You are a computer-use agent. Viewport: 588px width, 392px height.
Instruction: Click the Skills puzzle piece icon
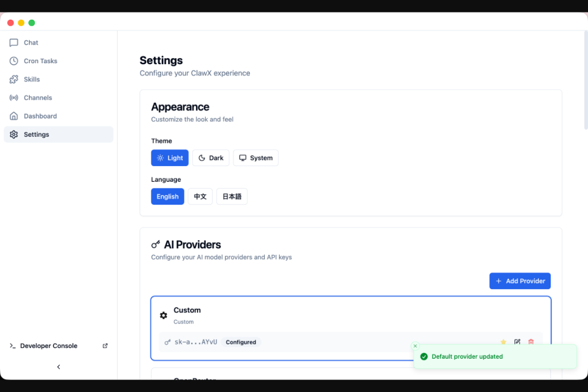14,79
